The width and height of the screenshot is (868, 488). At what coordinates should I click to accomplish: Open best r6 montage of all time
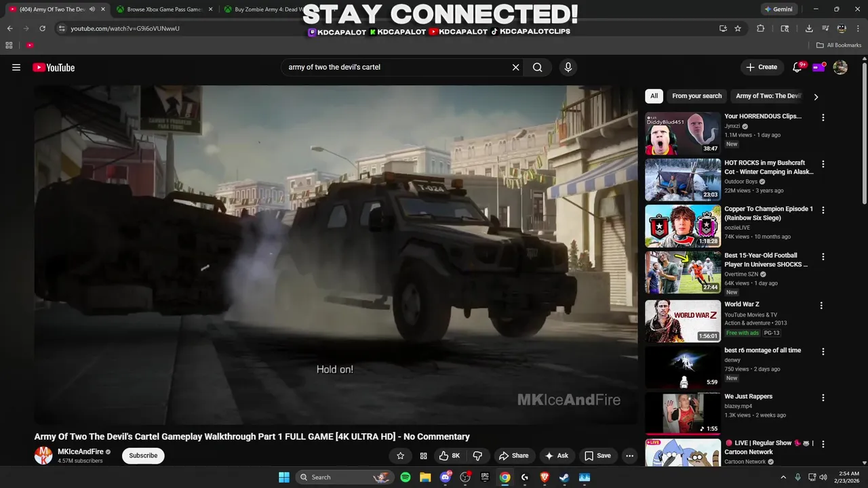[x=763, y=350]
